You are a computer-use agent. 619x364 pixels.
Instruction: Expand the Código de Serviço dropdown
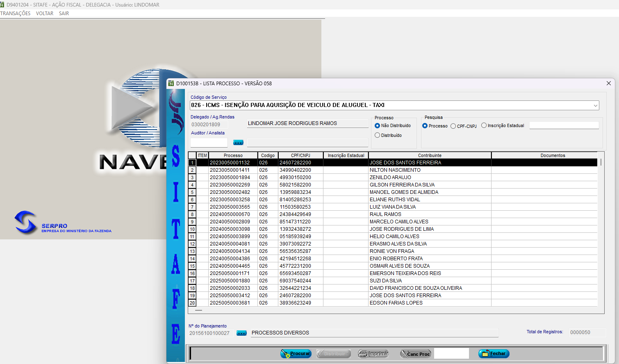(595, 105)
